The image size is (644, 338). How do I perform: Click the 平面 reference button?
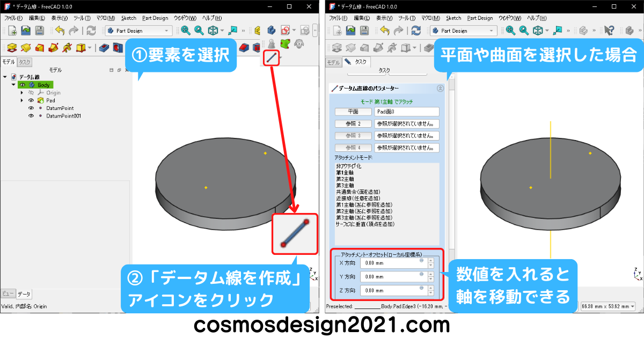[x=353, y=112]
